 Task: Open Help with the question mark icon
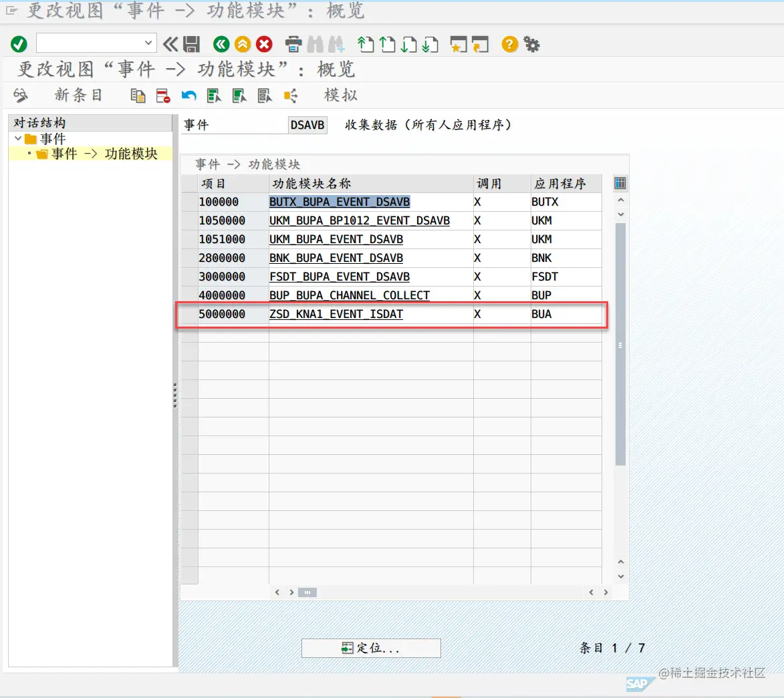pyautogui.click(x=509, y=45)
